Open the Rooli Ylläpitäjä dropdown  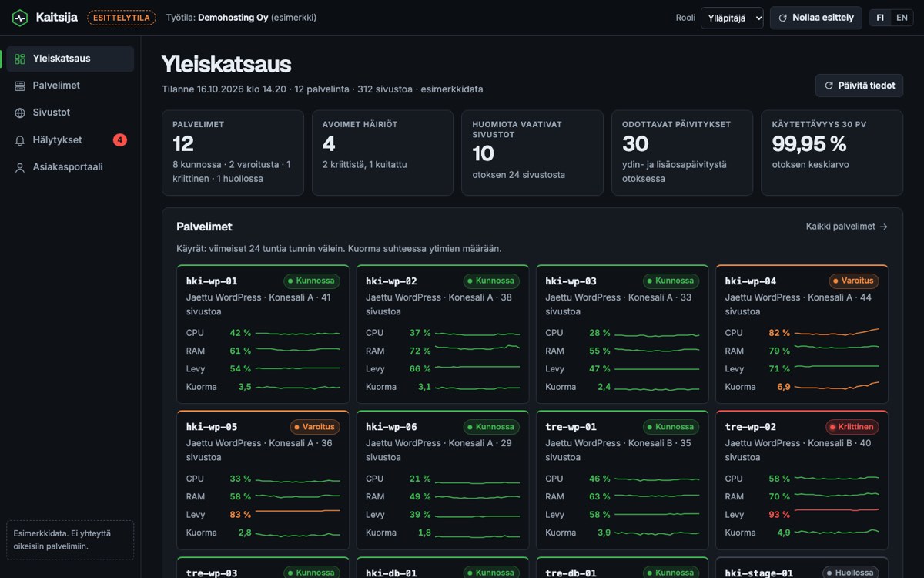tap(731, 18)
